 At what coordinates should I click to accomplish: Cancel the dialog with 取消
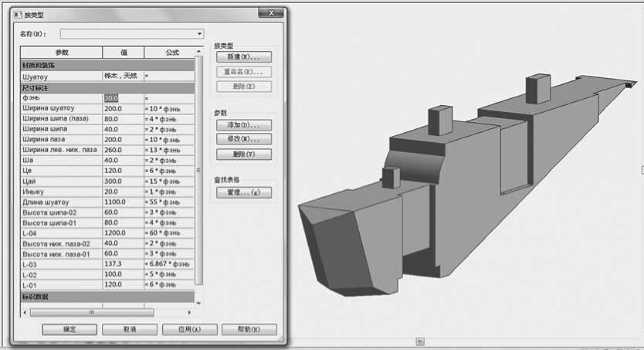click(x=130, y=329)
